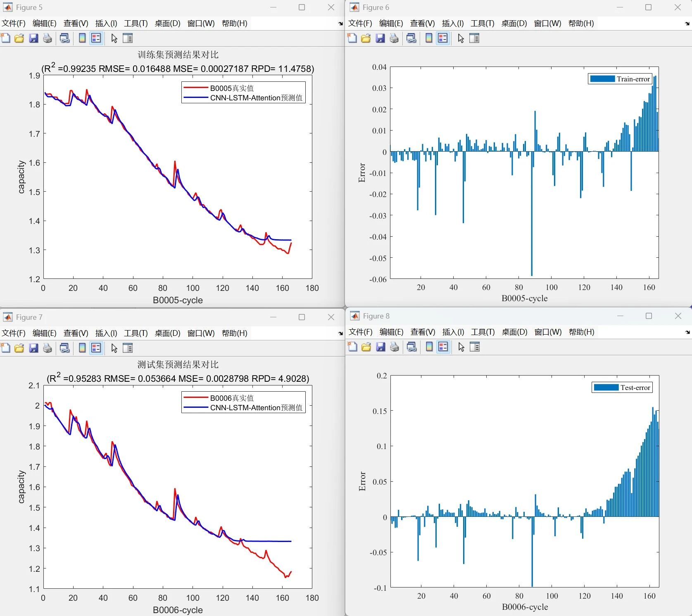Click the dock arrow in Figure 5 menu bar
Screen dimensions: 692x616
tap(340, 24)
